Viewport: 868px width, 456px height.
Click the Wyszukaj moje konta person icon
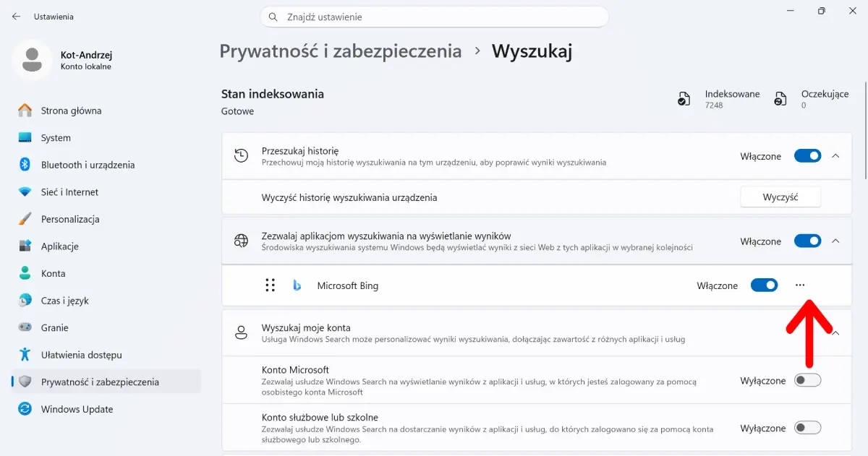pos(241,333)
